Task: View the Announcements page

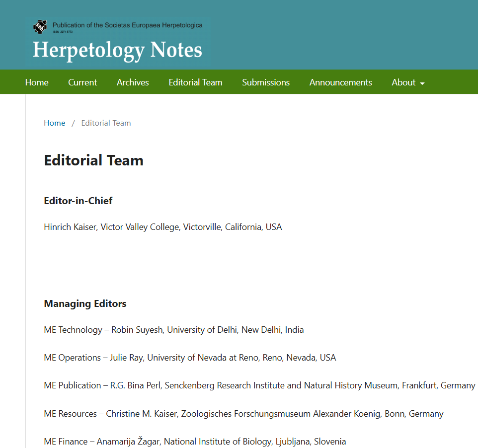Action: 340,82
